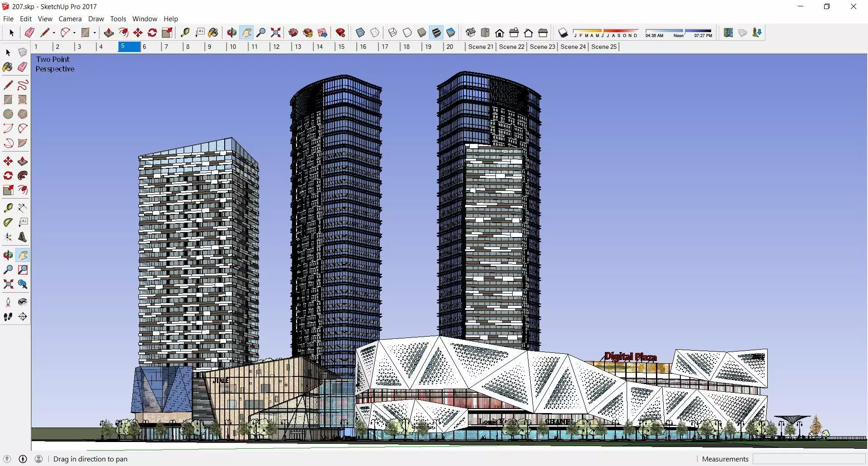The height and width of the screenshot is (466, 868).
Task: Toggle Back Edges style
Action: (x=375, y=33)
